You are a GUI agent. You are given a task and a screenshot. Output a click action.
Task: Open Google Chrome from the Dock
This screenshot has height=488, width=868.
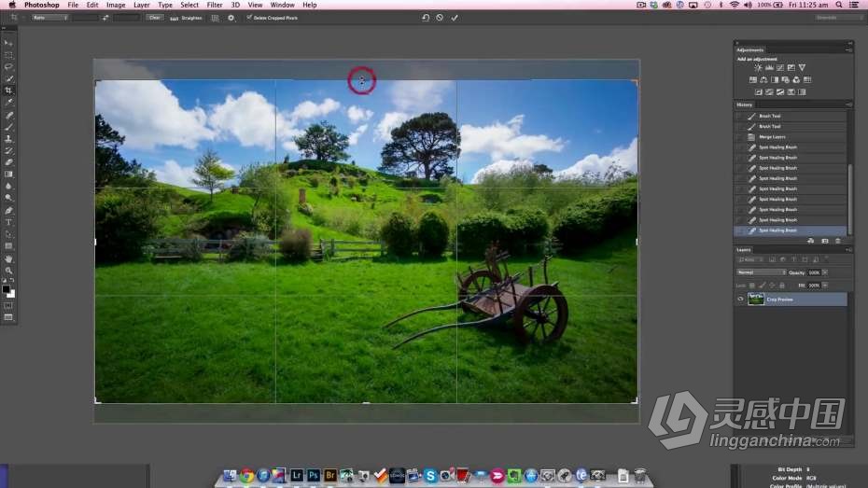coord(247,475)
